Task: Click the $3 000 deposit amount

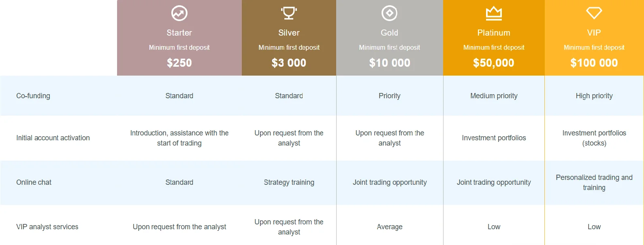Action: 289,63
